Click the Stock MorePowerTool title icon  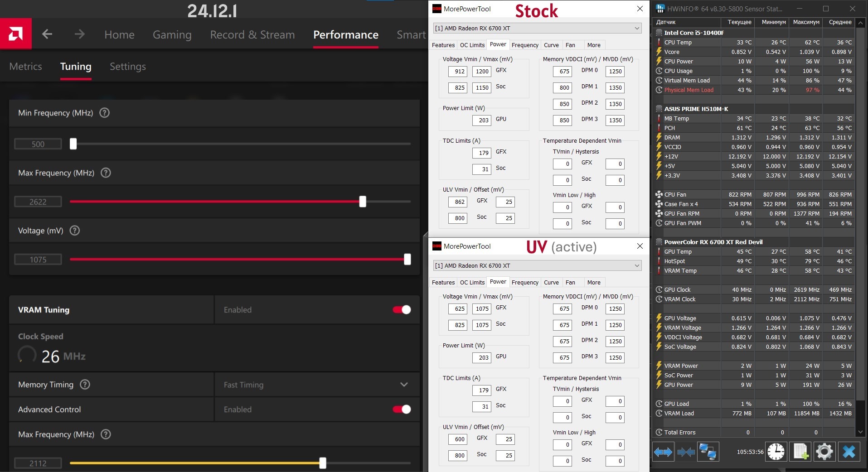(x=437, y=9)
